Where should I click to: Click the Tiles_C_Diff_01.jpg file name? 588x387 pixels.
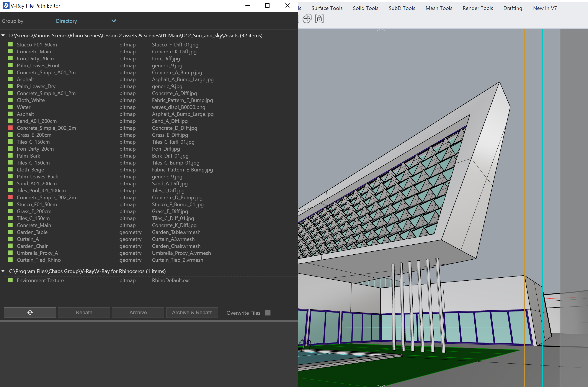coord(173,218)
